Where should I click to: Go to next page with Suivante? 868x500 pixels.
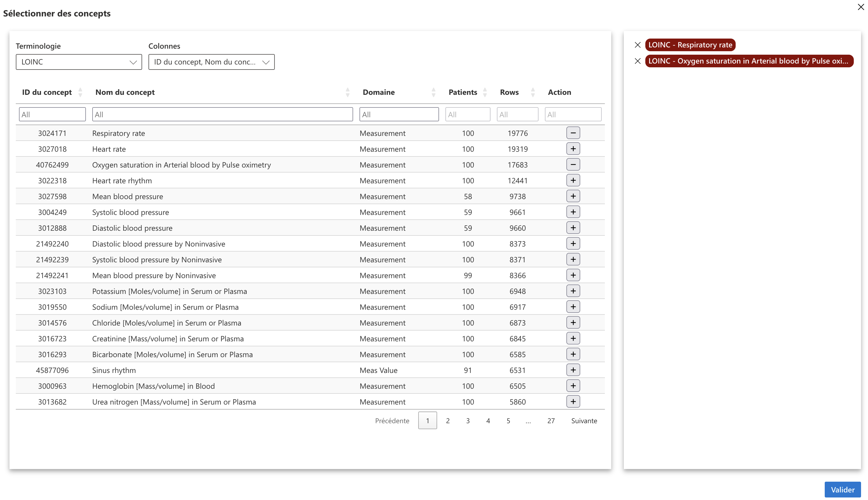(x=584, y=421)
